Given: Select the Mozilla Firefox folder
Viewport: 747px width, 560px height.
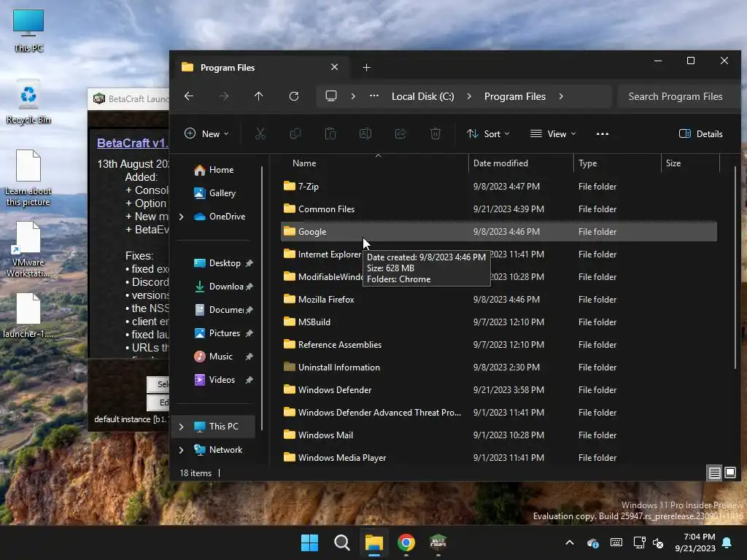Looking at the screenshot, I should (499, 300).
